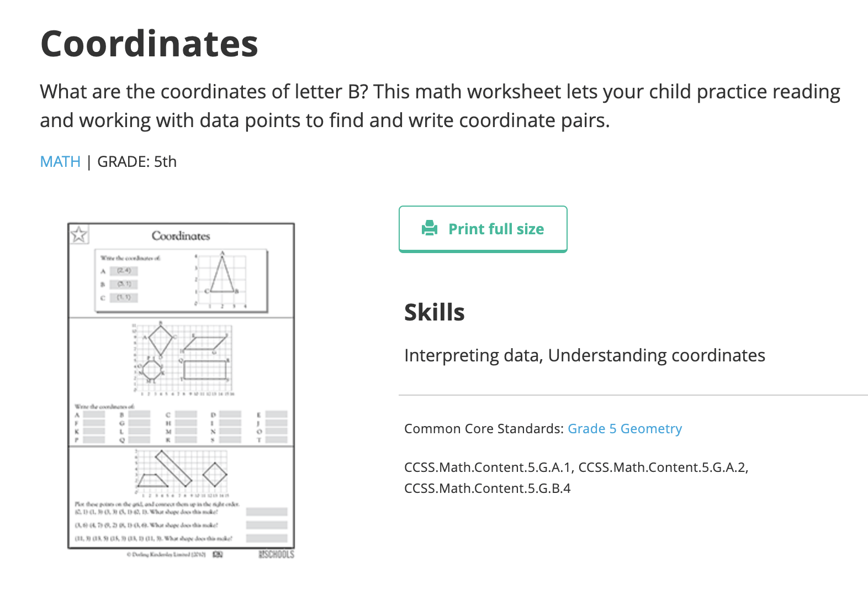Screen dimensions: 868x599
Task: Click the CCSS.Math.Content.5.G.B.4 standard code
Action: [x=487, y=488]
